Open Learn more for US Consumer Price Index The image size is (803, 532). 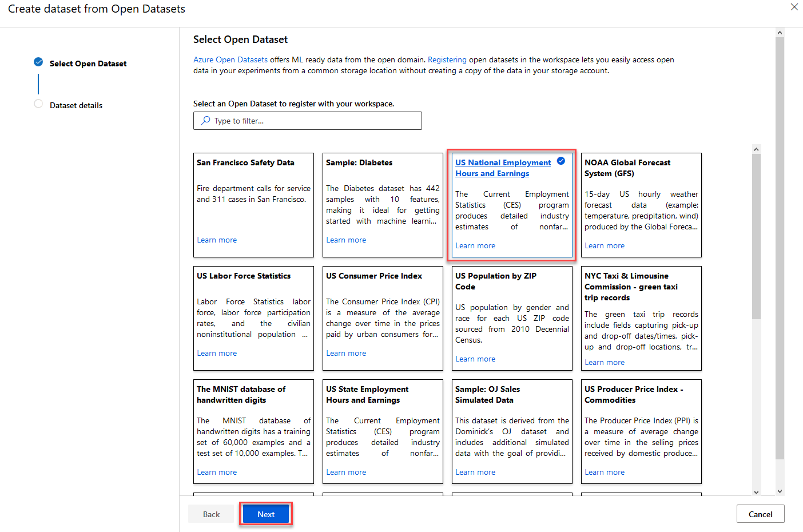pyautogui.click(x=346, y=353)
